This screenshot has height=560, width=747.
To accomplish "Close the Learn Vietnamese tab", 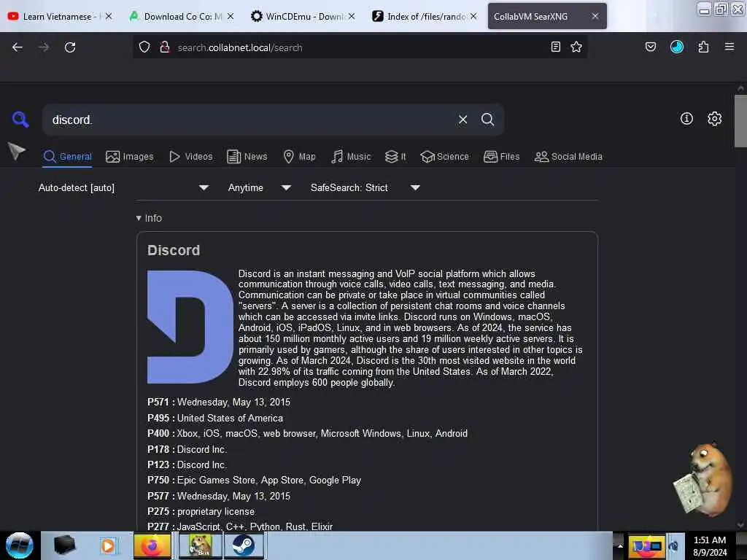I will click(x=109, y=16).
